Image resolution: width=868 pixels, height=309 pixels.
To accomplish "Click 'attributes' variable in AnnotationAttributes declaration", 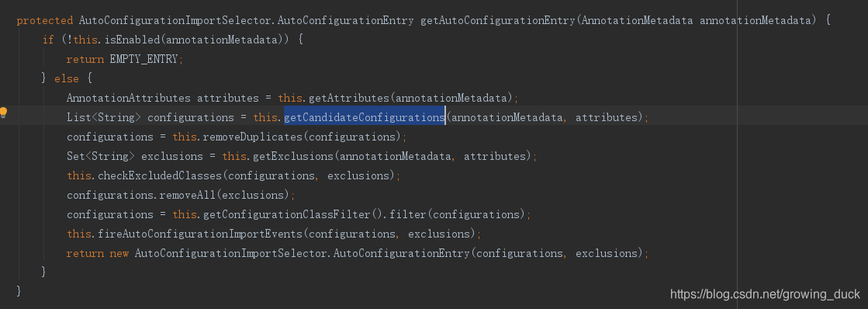I will pyautogui.click(x=227, y=98).
